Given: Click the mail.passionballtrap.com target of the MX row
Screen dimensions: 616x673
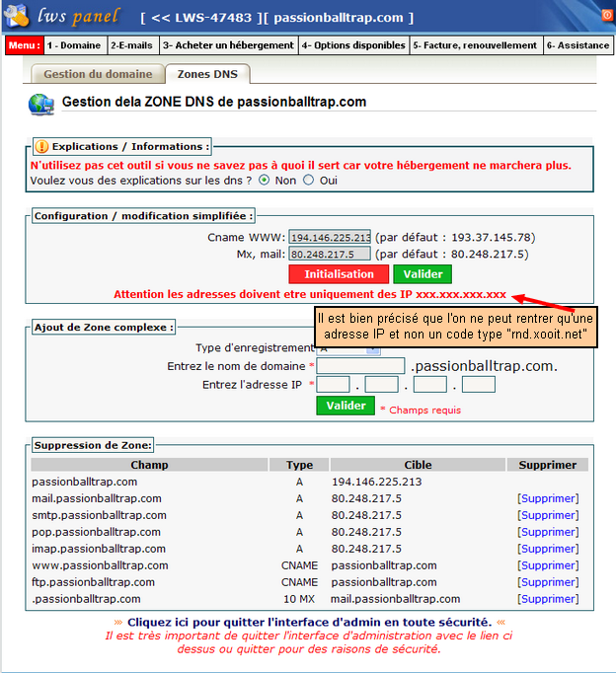Looking at the screenshot, I should click(x=395, y=599).
